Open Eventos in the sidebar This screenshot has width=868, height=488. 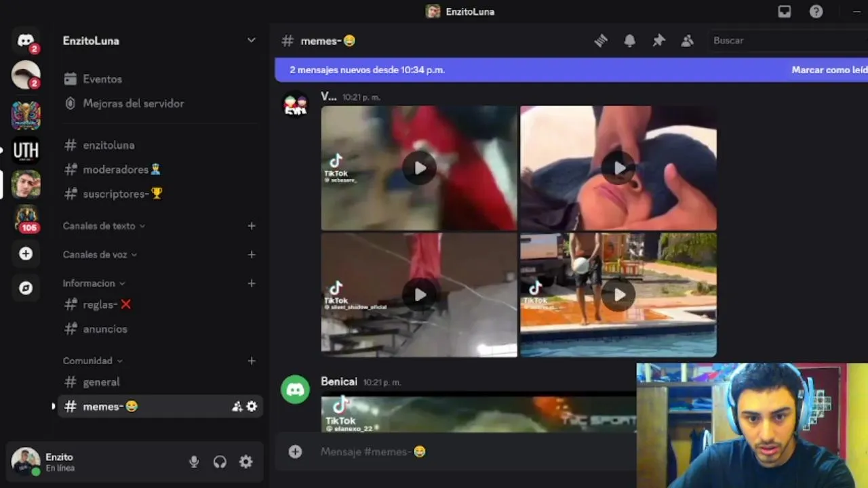click(160, 79)
